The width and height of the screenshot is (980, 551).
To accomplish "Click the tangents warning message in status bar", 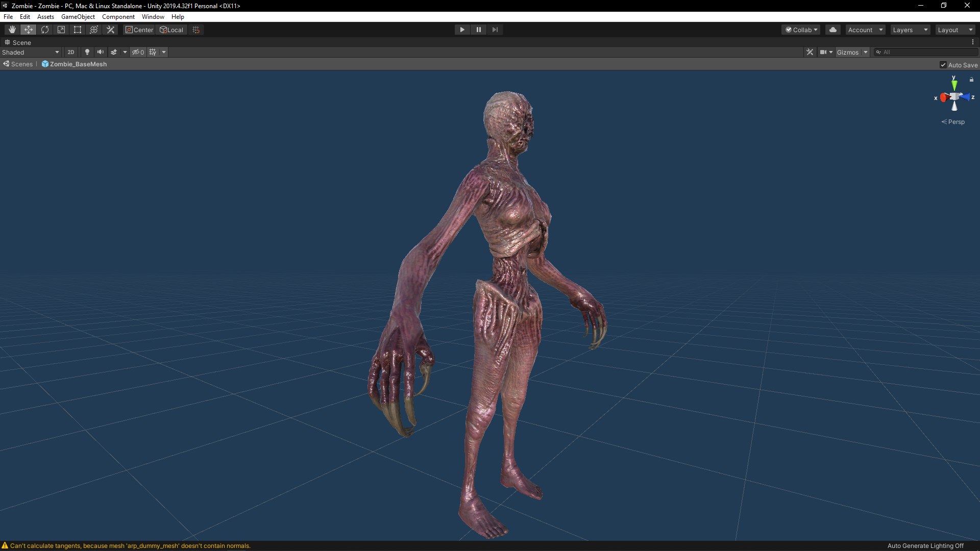I will (130, 545).
